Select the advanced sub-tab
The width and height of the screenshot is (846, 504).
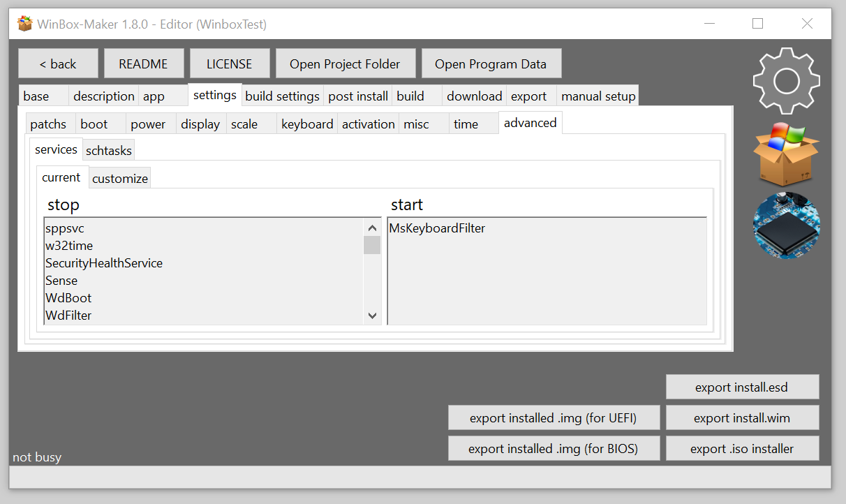point(530,122)
